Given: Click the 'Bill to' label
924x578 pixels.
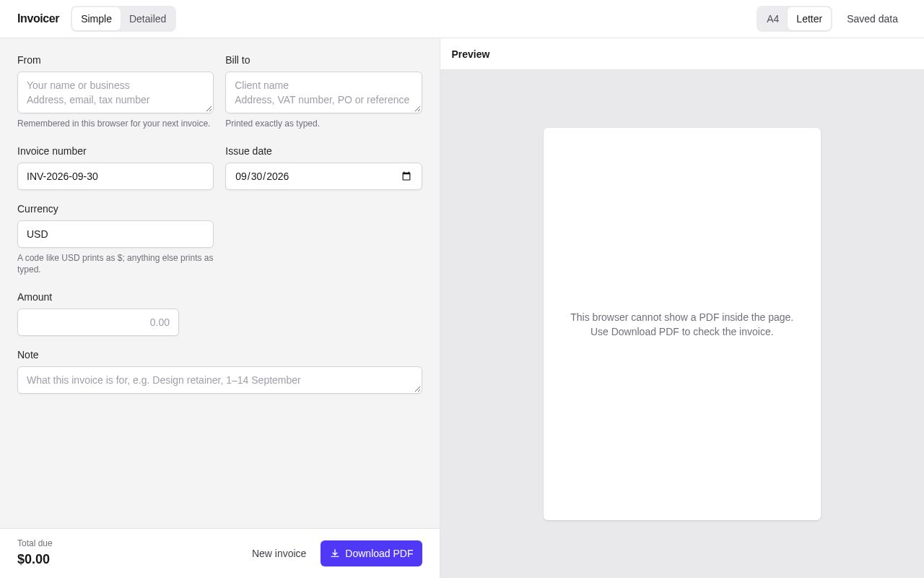Looking at the screenshot, I should pyautogui.click(x=237, y=60).
